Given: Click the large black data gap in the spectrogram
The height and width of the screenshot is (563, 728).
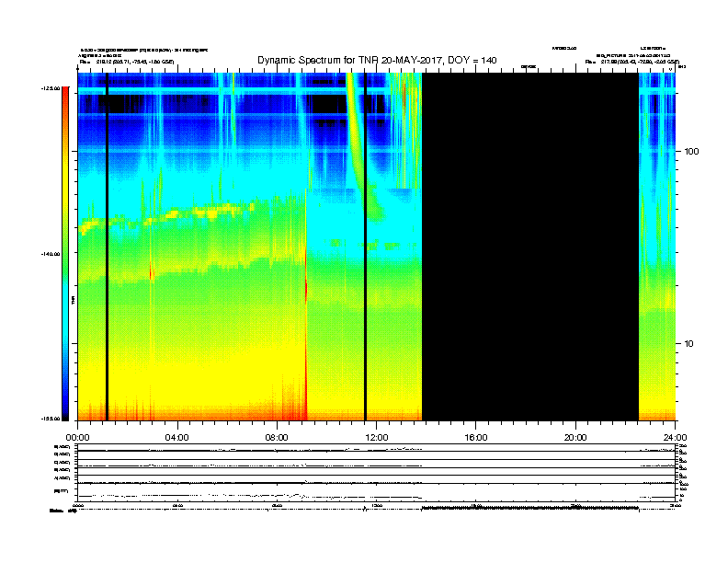Looking at the screenshot, I should coord(530,247).
